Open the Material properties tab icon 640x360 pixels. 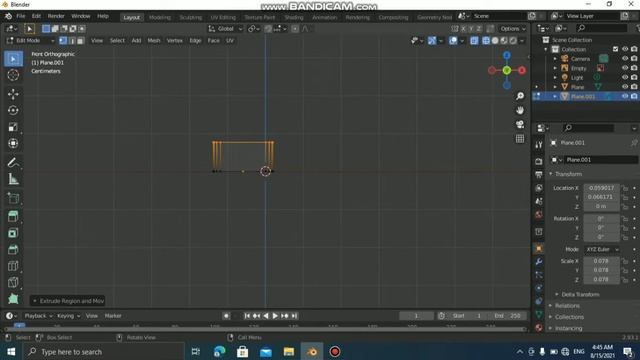539,328
